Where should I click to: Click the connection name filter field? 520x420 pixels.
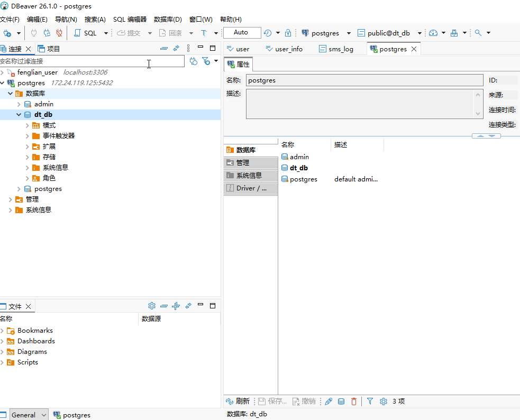point(92,61)
